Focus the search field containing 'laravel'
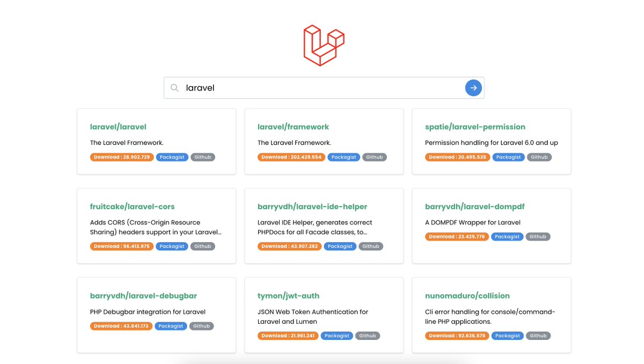This screenshot has width=644, height=364. point(324,88)
